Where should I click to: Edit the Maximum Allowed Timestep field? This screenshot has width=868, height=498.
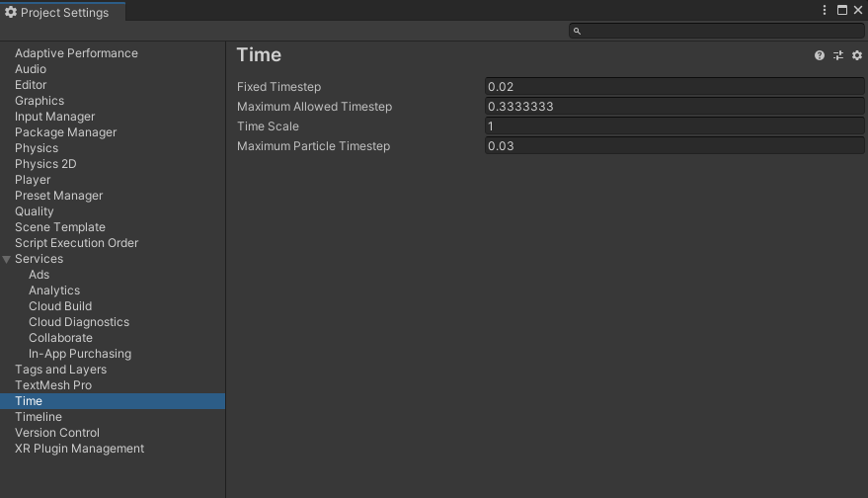click(x=674, y=107)
